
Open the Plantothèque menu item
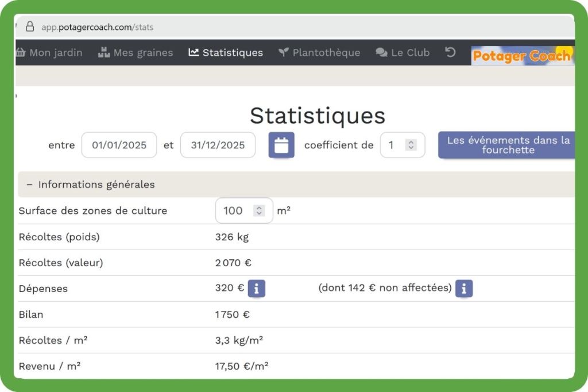coord(319,52)
